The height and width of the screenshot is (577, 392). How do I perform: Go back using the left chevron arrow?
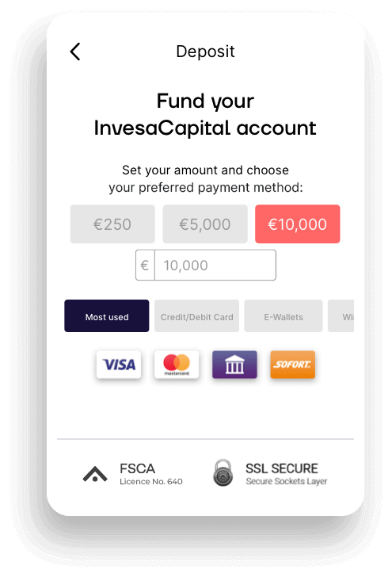75,52
